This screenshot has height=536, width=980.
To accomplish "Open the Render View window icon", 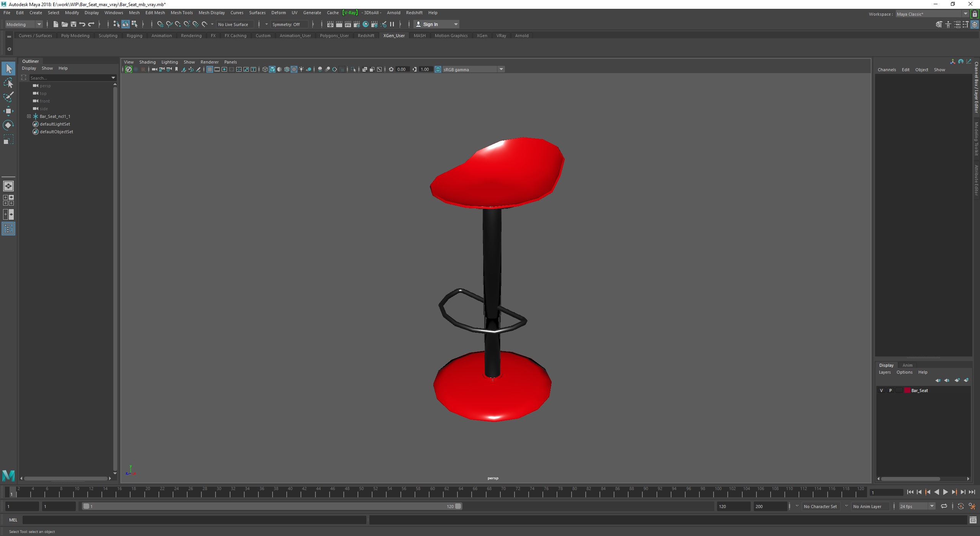I will pos(330,24).
